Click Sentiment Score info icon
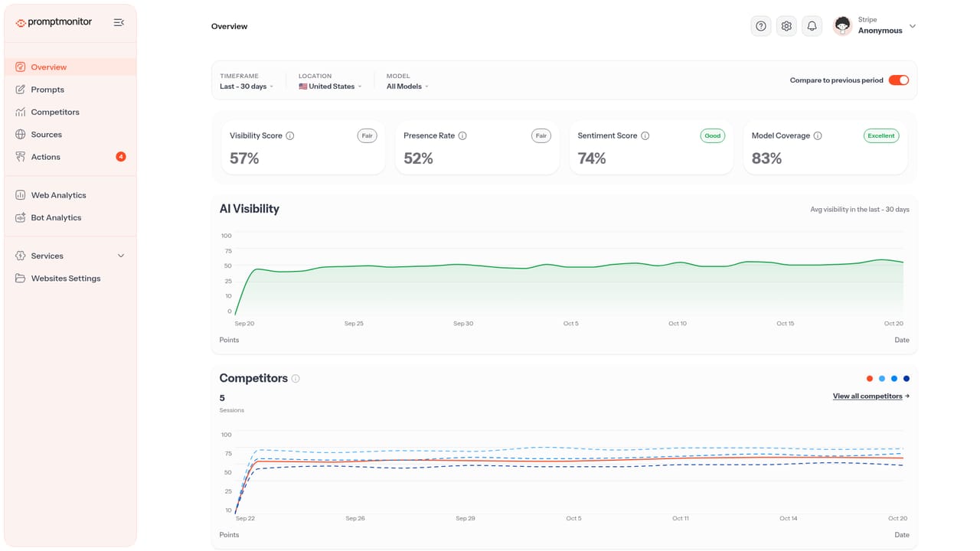 coord(645,135)
